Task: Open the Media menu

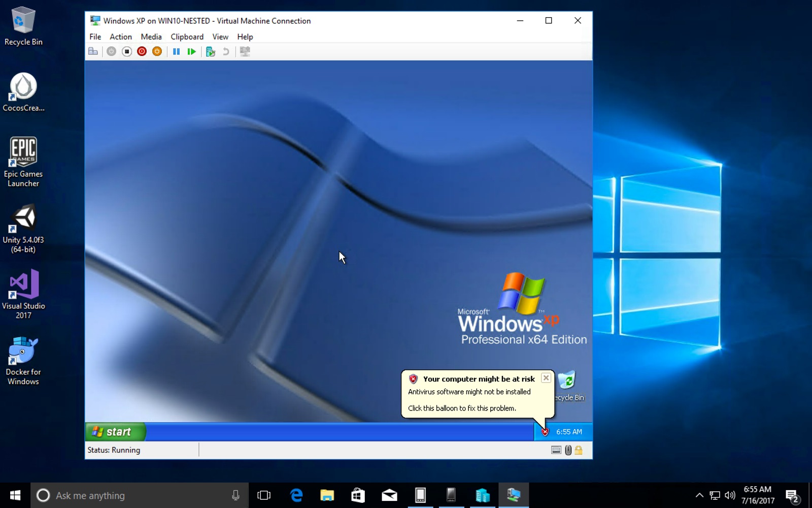Action: 151,37
